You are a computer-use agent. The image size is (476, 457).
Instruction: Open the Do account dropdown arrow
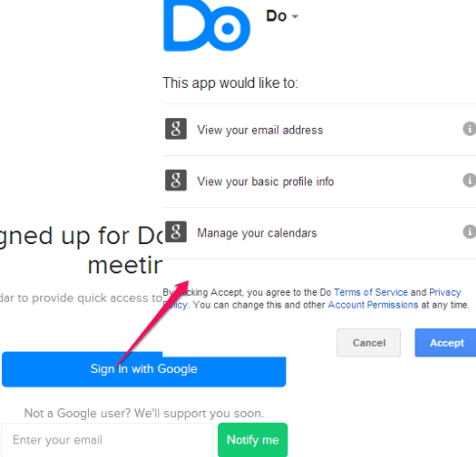click(x=295, y=17)
